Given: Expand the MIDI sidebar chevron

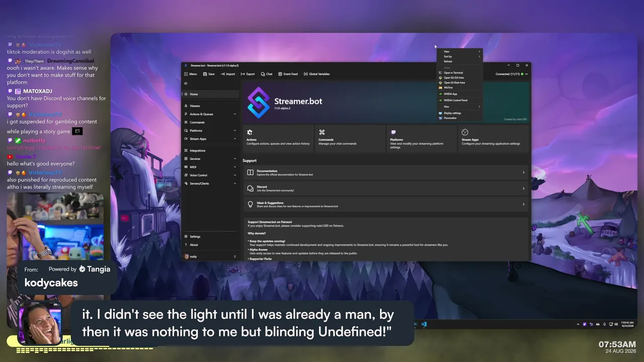Looking at the screenshot, I should point(234,167).
